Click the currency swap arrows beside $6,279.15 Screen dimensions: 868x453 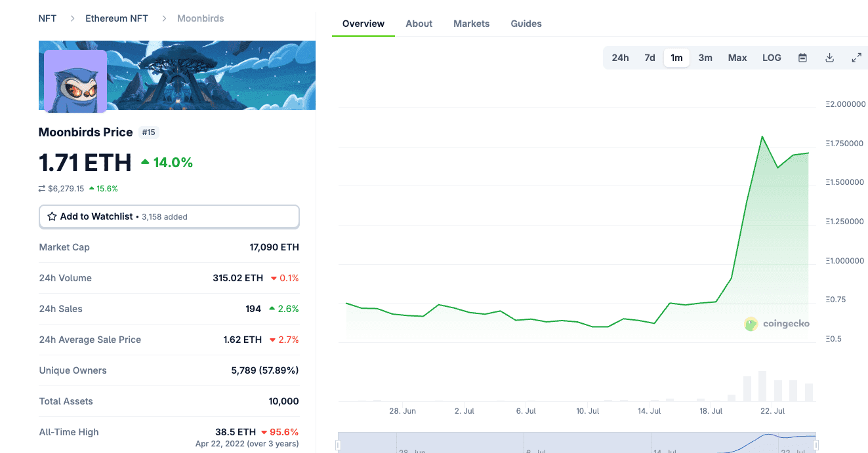click(42, 189)
